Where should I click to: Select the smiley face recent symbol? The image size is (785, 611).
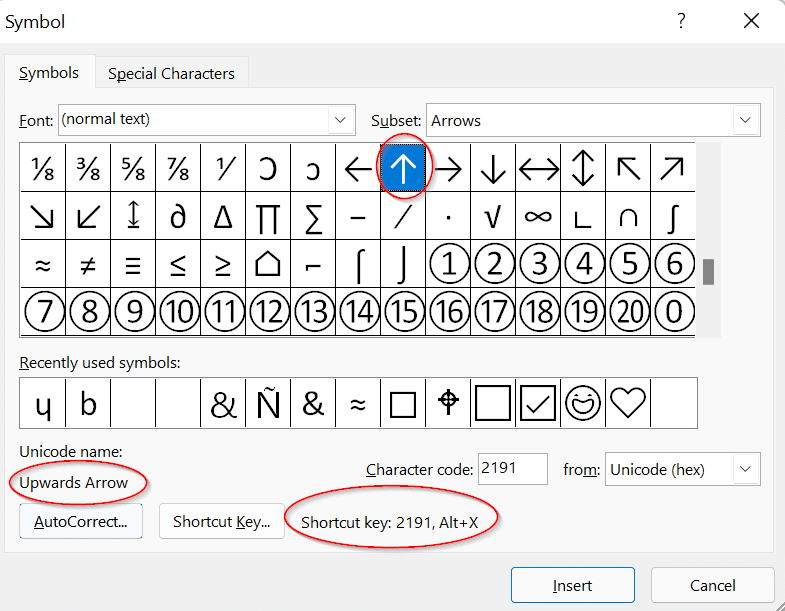(x=583, y=403)
